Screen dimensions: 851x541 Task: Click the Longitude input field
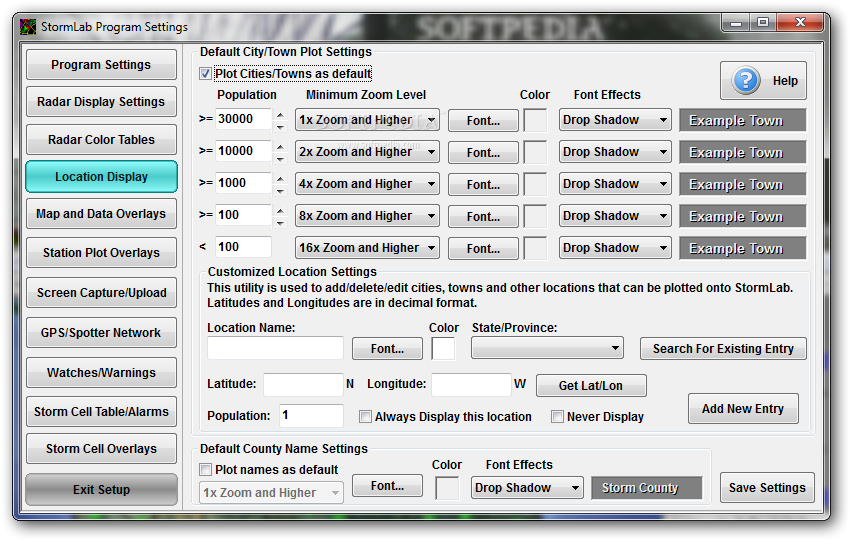pos(471,385)
